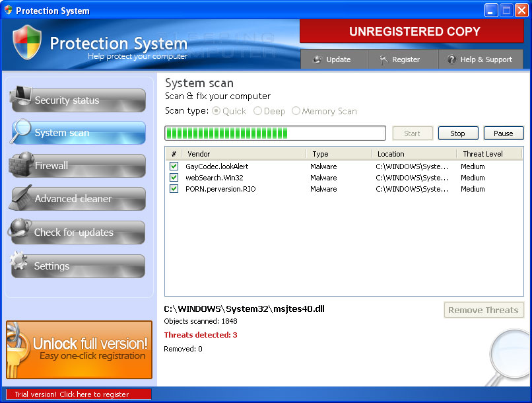Click the brick wall Firewall icon
This screenshot has width=532, height=403.
[20, 164]
